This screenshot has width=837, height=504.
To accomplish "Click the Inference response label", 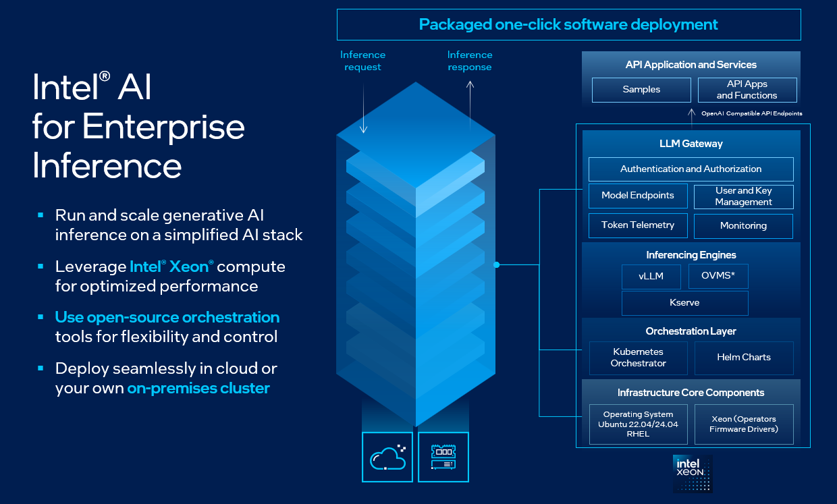I will point(470,61).
